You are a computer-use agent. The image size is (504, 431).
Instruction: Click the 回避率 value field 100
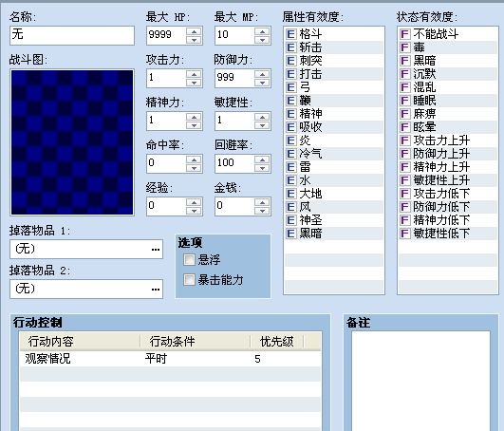click(235, 163)
